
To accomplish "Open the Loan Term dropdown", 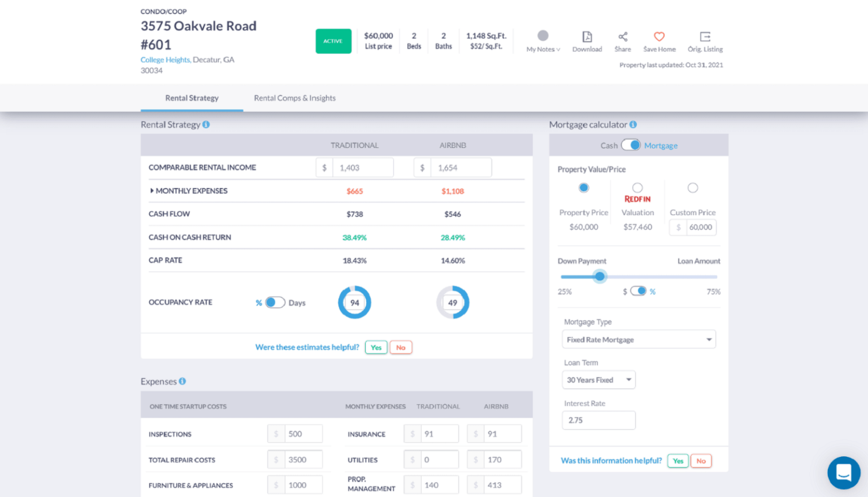I will tap(598, 380).
